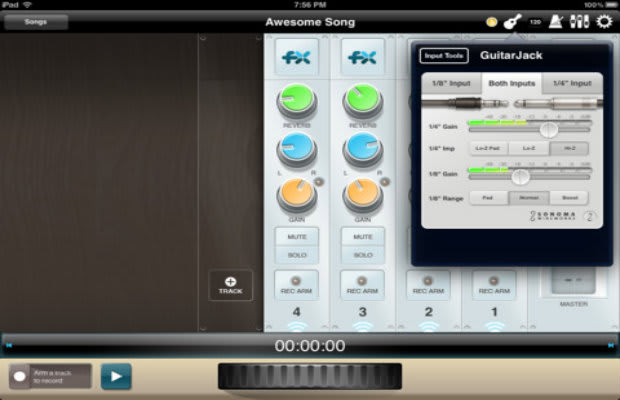Select track number 4 label

coord(297,312)
